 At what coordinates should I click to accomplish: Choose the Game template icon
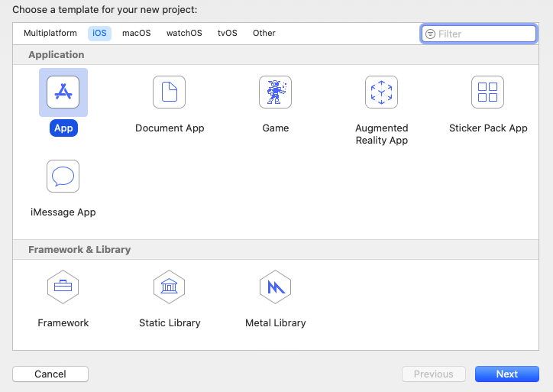276,92
